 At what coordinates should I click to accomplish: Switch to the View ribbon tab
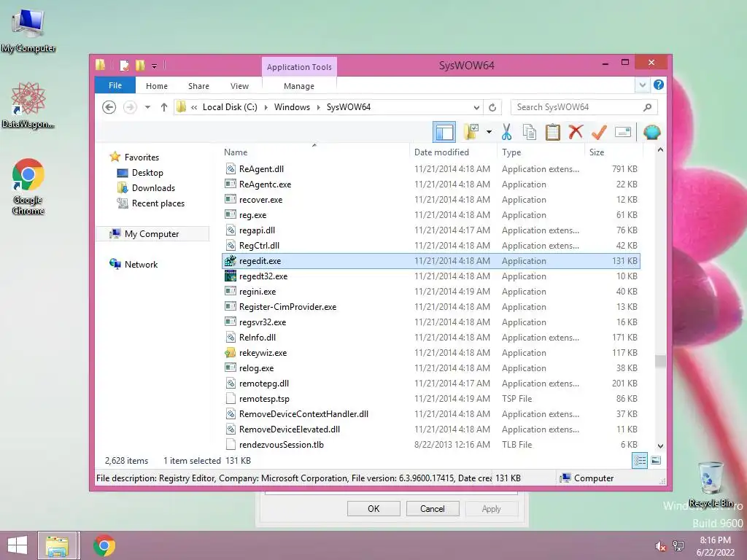[x=239, y=86]
